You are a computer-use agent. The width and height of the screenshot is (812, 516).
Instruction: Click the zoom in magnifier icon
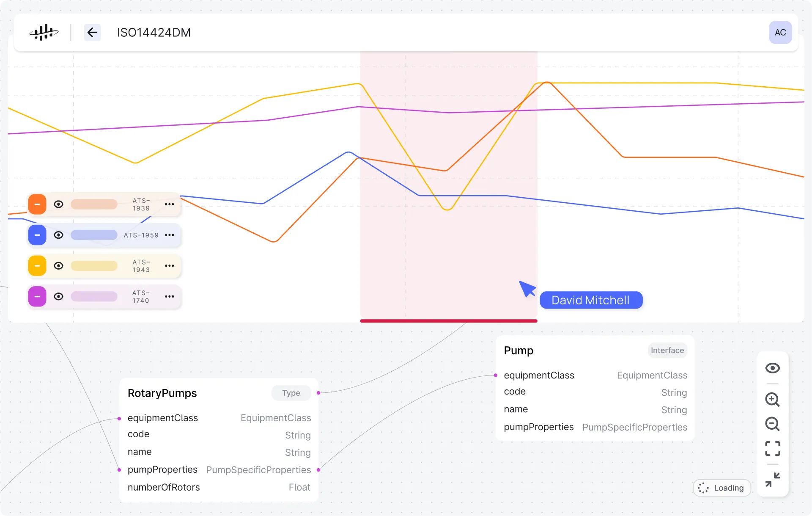coord(772,399)
